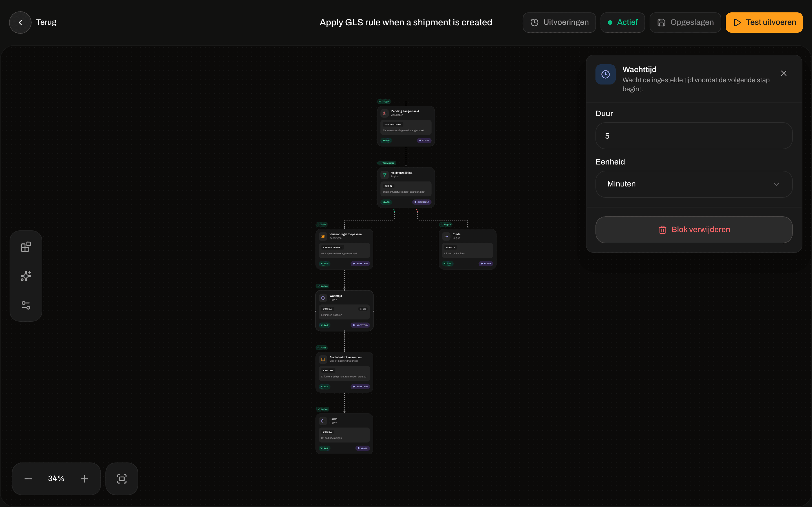The width and height of the screenshot is (812, 507).
Task: Zoom out with the minus icon
Action: [x=28, y=479]
